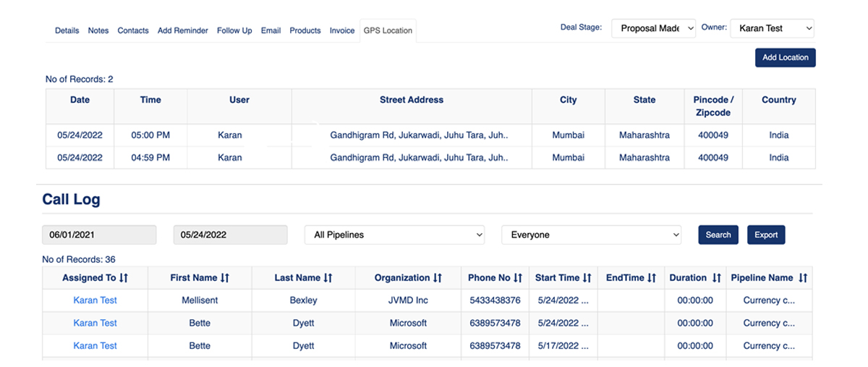The image size is (868, 367).
Task: Expand the Owner dropdown
Action: coord(772,28)
